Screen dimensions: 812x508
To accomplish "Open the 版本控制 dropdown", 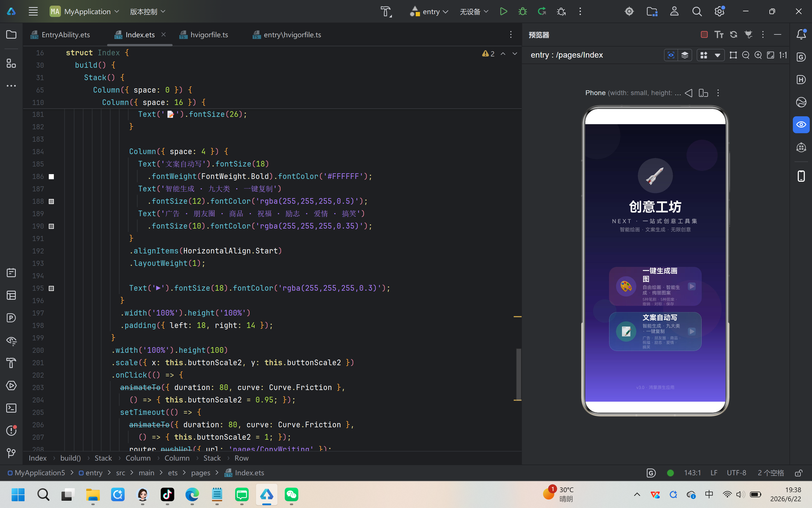I will pyautogui.click(x=148, y=11).
